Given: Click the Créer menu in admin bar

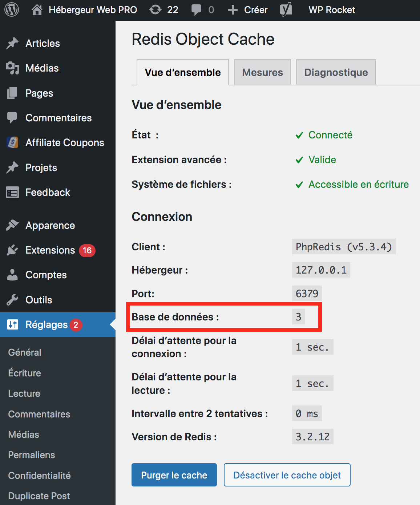Looking at the screenshot, I should pos(248,10).
